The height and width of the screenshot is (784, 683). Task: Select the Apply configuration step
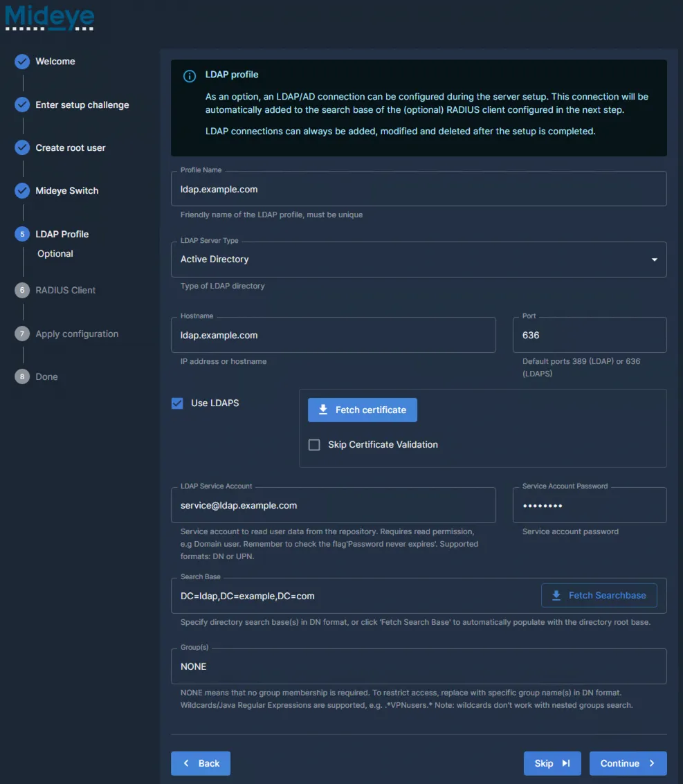(77, 334)
